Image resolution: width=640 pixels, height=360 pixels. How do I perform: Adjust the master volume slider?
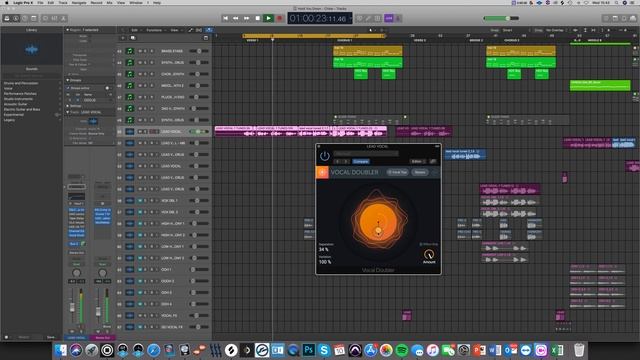point(501,18)
